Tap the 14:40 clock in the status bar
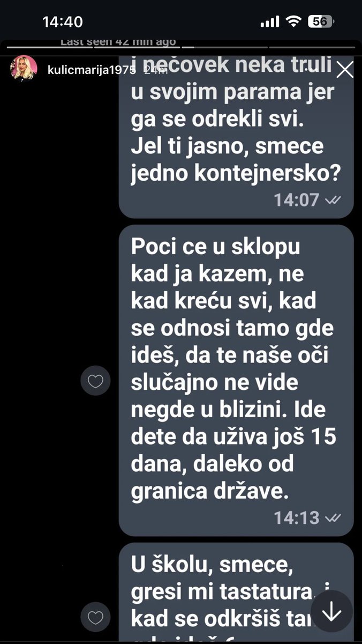 [62, 22]
